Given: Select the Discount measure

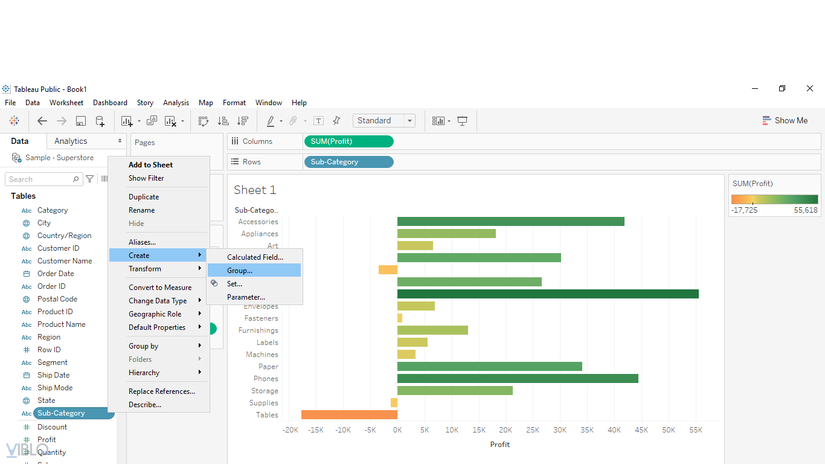Looking at the screenshot, I should [x=52, y=427].
